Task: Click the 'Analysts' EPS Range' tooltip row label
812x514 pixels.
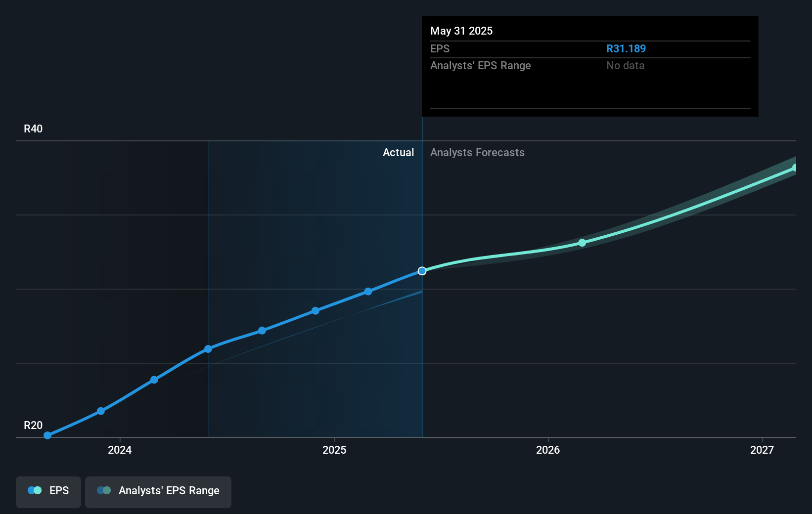Action: pyautogui.click(x=481, y=66)
